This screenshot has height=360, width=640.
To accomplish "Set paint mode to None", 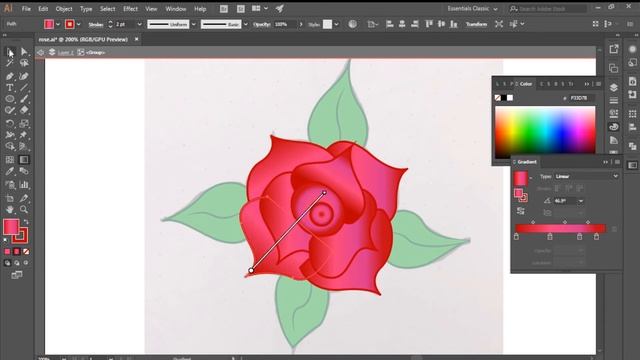I will [26, 251].
